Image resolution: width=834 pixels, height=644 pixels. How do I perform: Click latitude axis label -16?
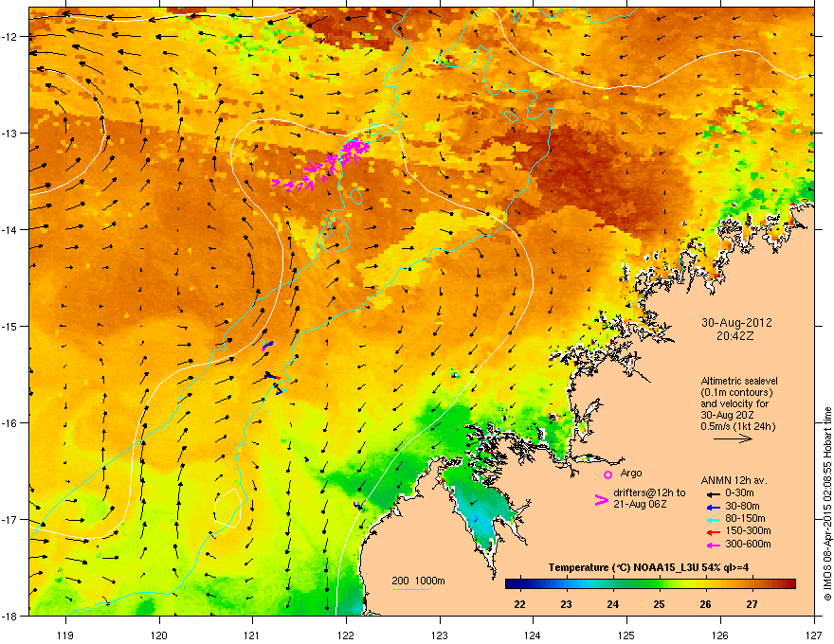point(10,423)
